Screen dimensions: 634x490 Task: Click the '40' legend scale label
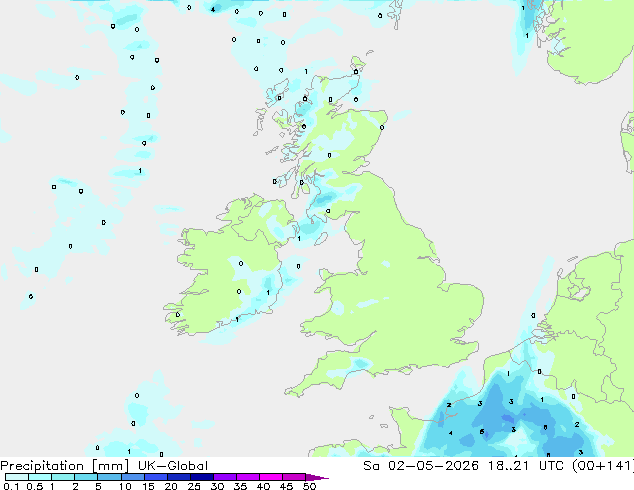263,486
